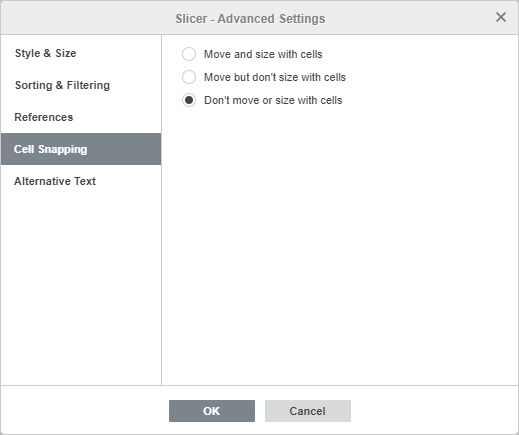Switch to the References section
The image size is (519, 435).
tap(81, 117)
